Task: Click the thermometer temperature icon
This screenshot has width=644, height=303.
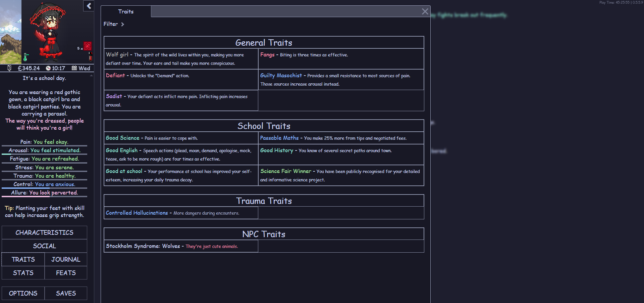Action: pos(26,57)
